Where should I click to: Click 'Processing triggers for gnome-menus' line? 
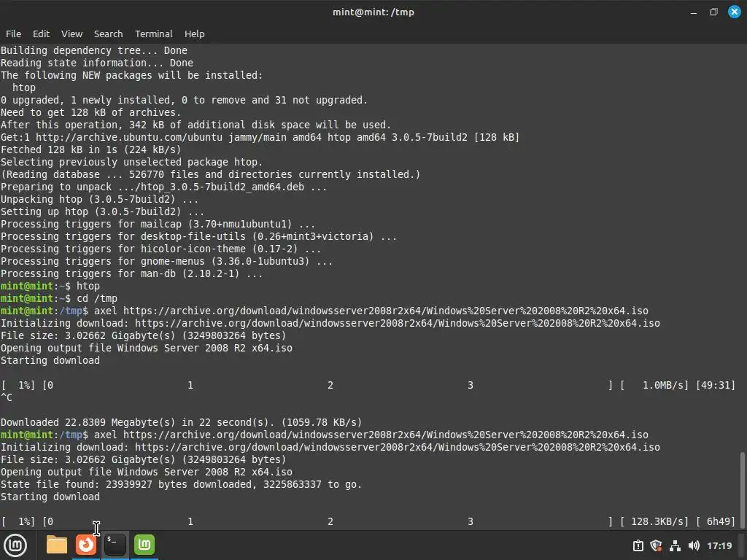(x=166, y=262)
